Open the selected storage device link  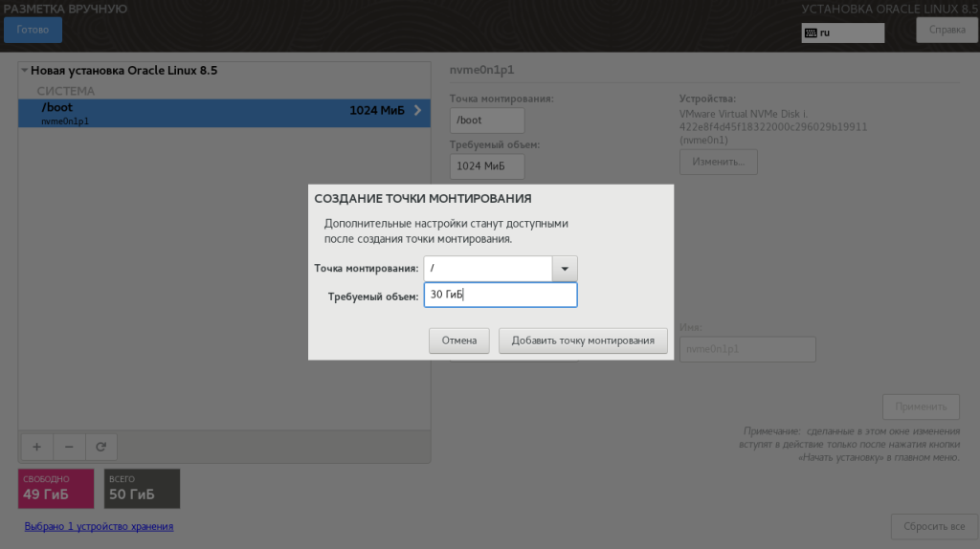(x=99, y=526)
